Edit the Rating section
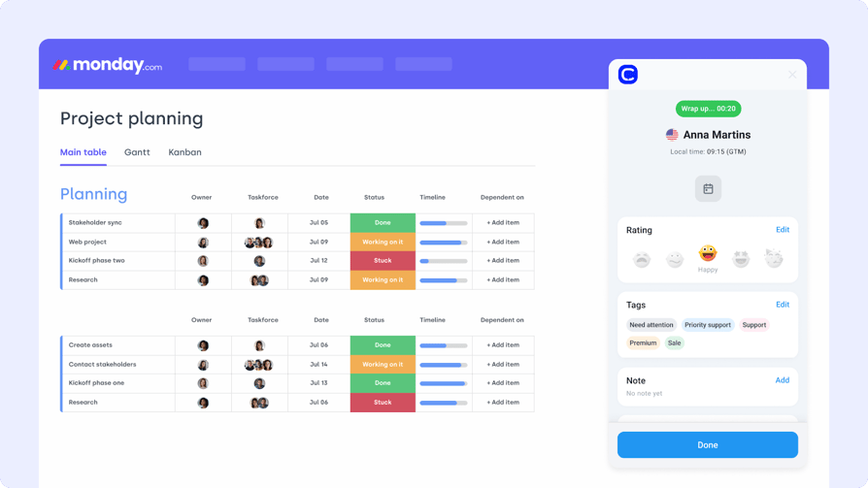This screenshot has width=868, height=488. click(783, 230)
